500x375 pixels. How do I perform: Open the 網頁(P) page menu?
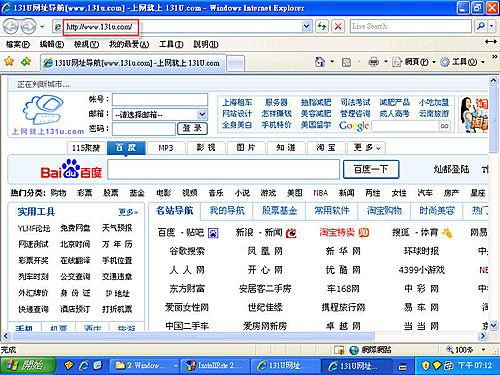(414, 62)
